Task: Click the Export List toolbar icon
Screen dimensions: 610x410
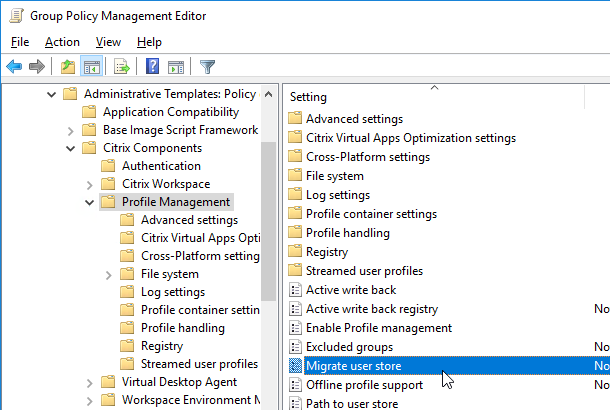Action: pyautogui.click(x=121, y=67)
